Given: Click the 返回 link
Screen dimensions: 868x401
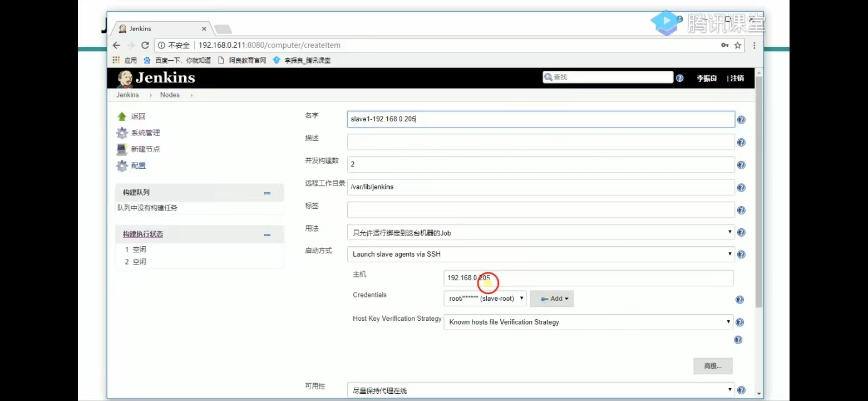Looking at the screenshot, I should click(138, 116).
